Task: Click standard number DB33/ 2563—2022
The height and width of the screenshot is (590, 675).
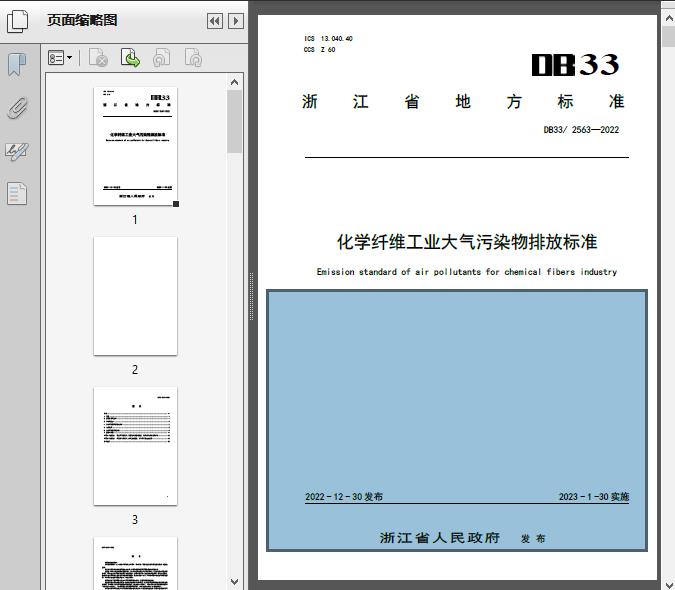Action: (581, 130)
